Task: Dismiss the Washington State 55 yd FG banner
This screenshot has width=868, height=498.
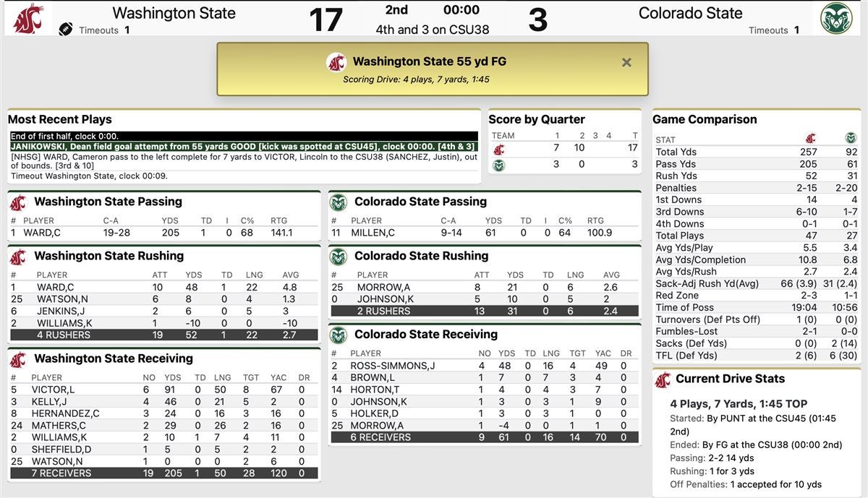Action: (x=626, y=62)
